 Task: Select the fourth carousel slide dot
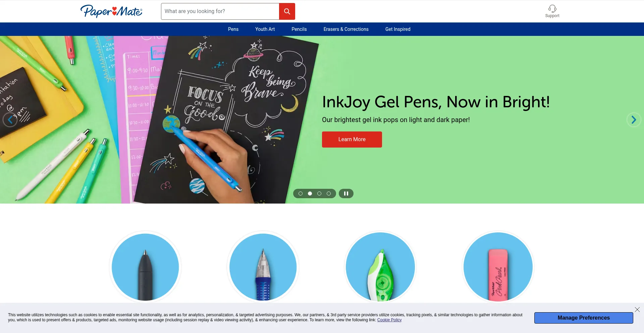tap(329, 193)
